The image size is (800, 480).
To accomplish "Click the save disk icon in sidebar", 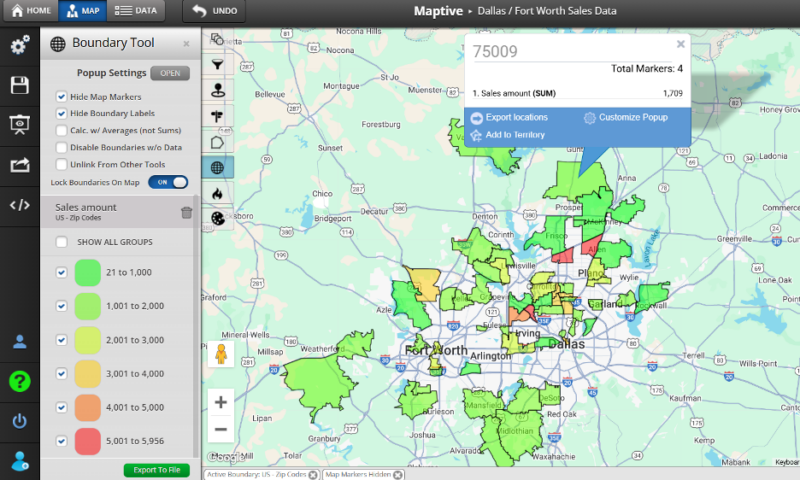I will pos(19,85).
